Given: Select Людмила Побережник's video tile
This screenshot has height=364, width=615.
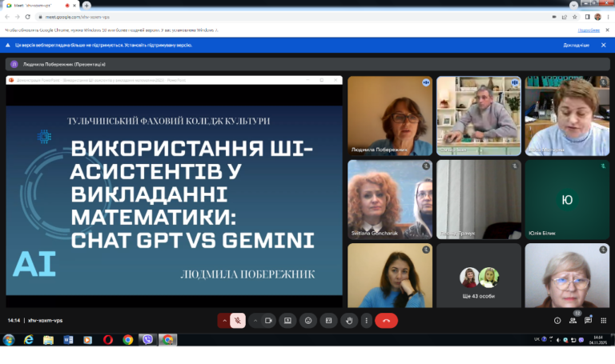Looking at the screenshot, I should 390,116.
